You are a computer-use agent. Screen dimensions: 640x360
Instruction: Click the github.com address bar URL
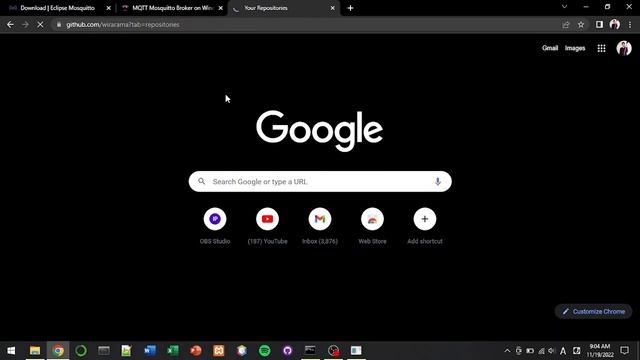point(123,25)
